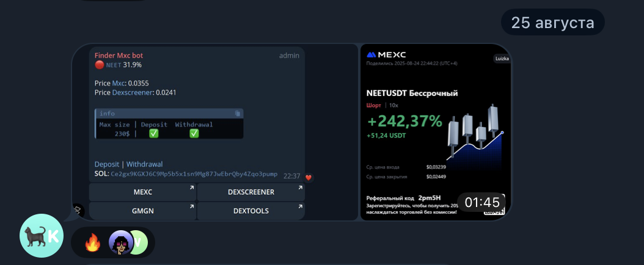Image resolution: width=644 pixels, height=265 pixels.
Task: Click the red circle emoji before NEET
Action: pyautogui.click(x=100, y=65)
